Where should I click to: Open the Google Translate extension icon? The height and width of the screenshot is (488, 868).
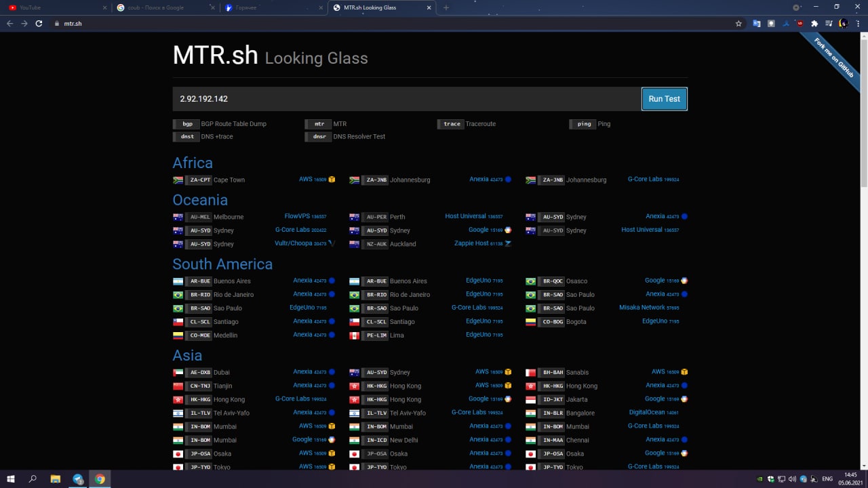757,23
